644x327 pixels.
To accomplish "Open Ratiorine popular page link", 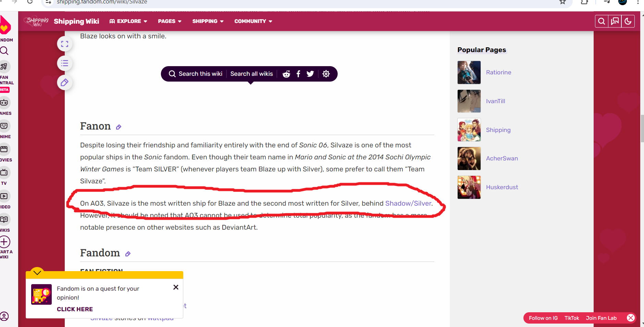I will click(x=498, y=72).
